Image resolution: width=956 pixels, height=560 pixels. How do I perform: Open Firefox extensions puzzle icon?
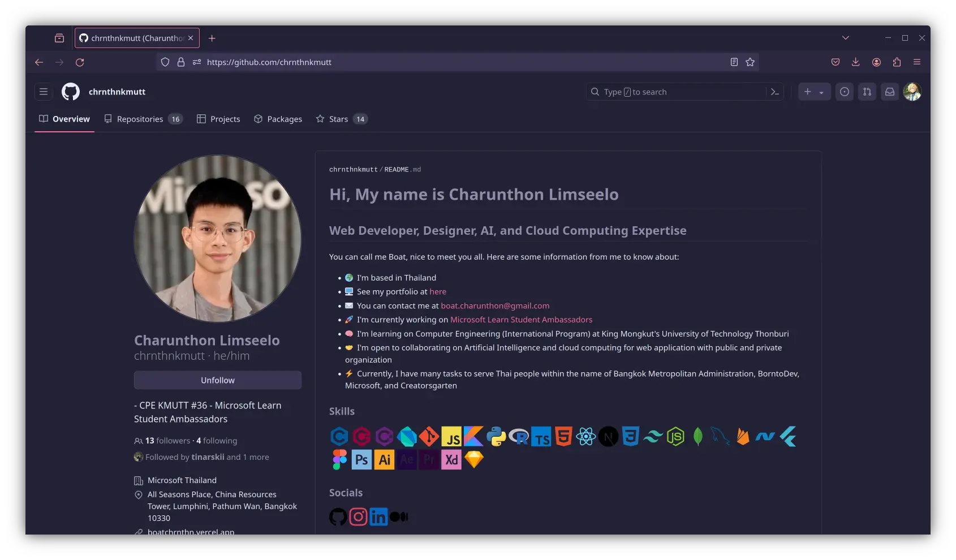[897, 62]
